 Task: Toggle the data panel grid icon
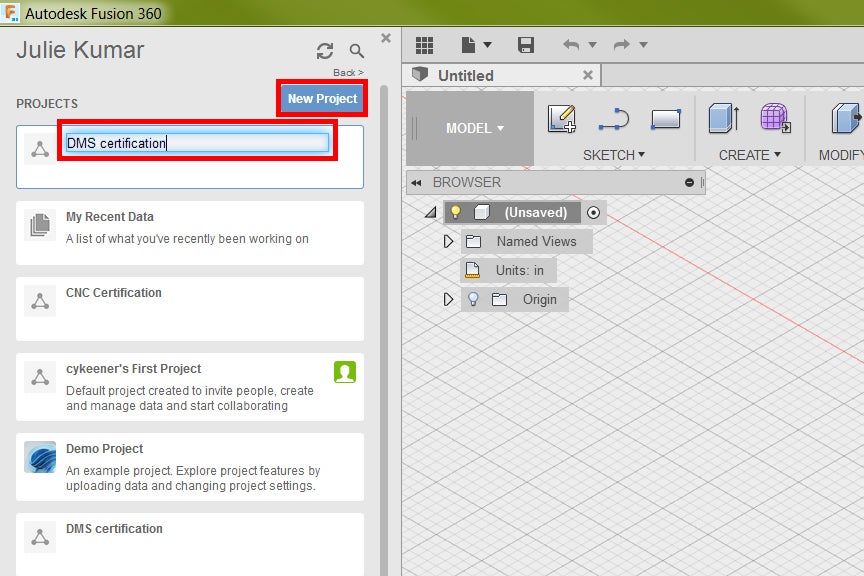424,45
